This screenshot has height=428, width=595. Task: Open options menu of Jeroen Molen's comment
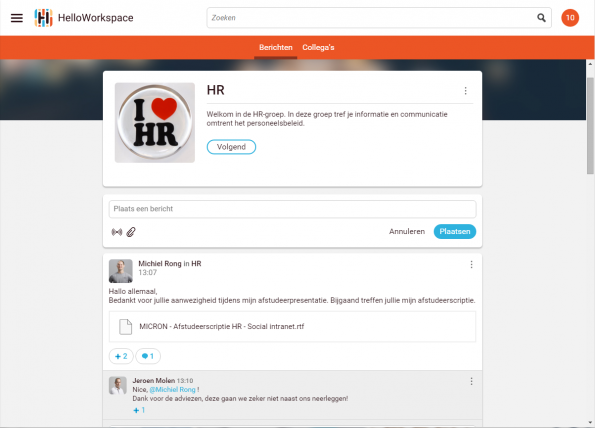[x=471, y=381]
